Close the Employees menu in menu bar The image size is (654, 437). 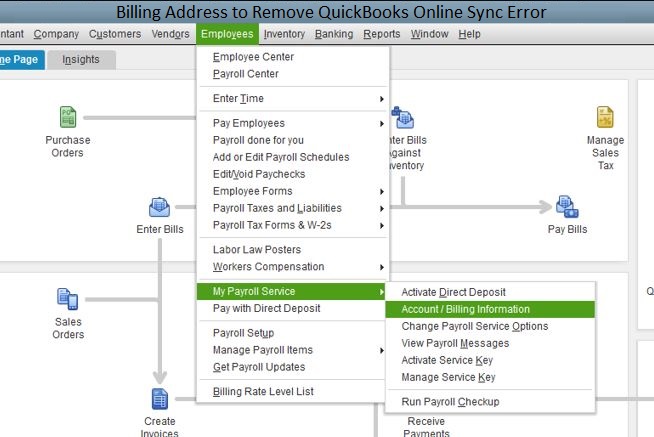[227, 34]
